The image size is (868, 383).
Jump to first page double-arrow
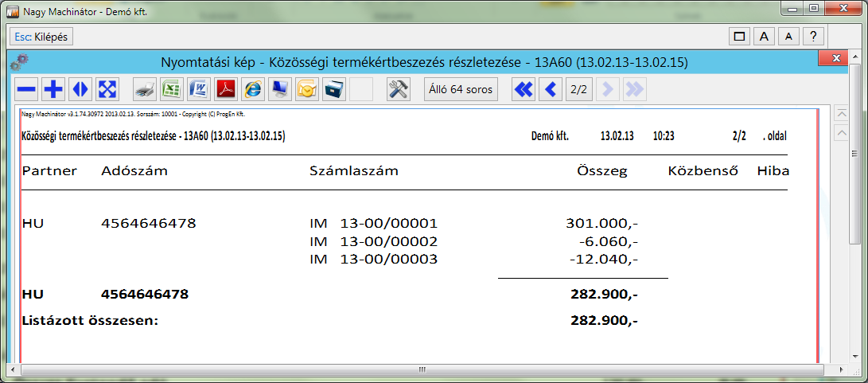pos(524,89)
